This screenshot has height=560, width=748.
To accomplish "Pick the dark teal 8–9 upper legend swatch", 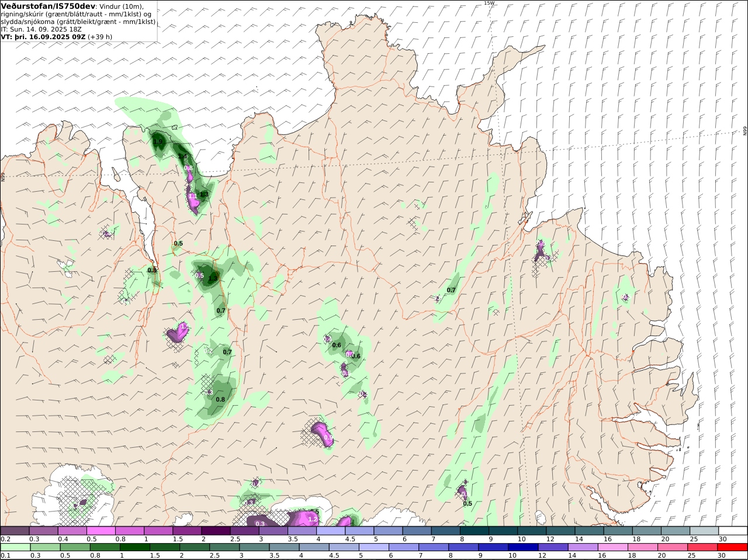I will [x=475, y=531].
